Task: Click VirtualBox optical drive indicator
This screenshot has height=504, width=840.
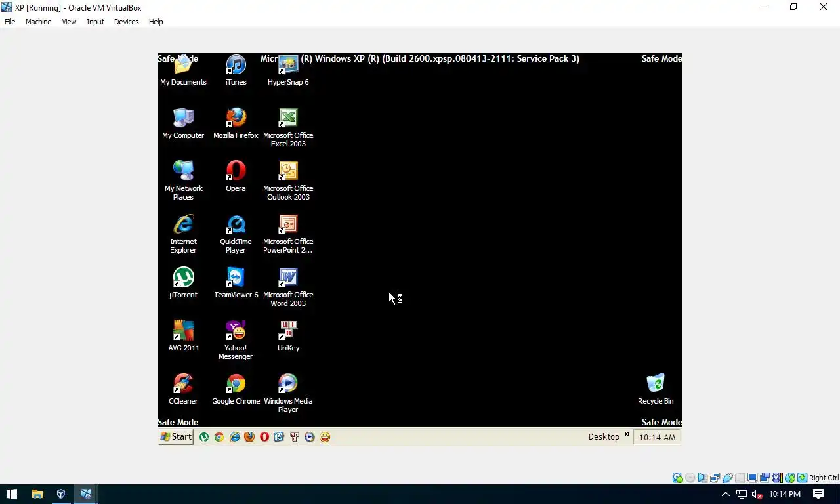Action: [x=690, y=478]
